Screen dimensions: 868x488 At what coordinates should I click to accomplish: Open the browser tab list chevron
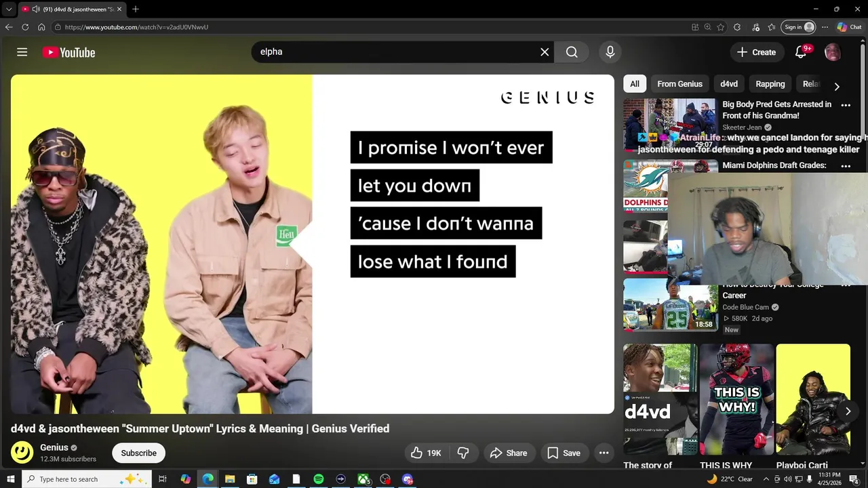point(9,9)
